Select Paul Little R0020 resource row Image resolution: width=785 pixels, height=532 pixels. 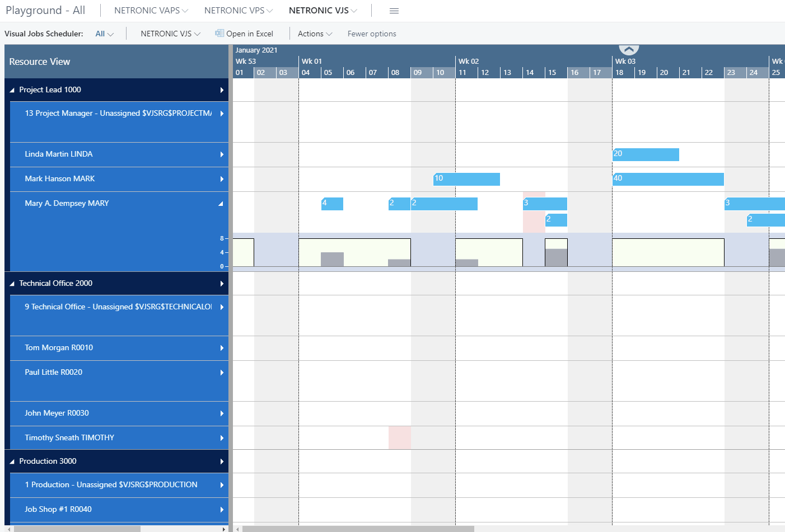coord(119,381)
